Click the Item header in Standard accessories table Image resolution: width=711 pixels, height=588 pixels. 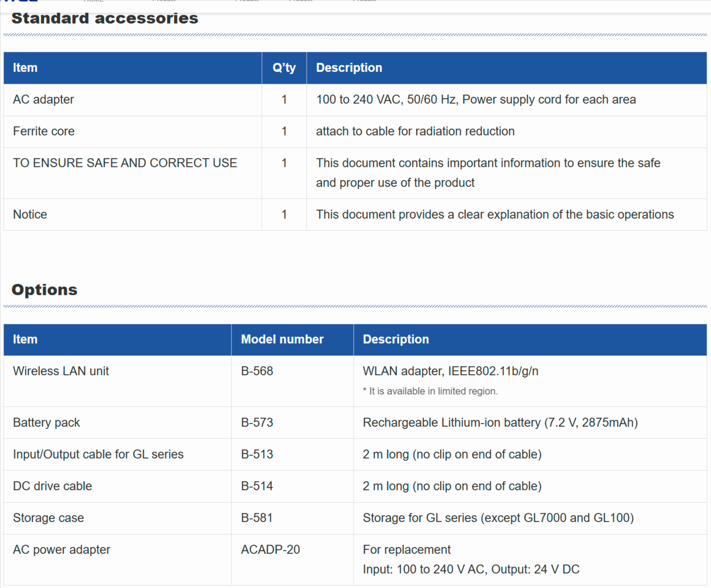(25, 68)
